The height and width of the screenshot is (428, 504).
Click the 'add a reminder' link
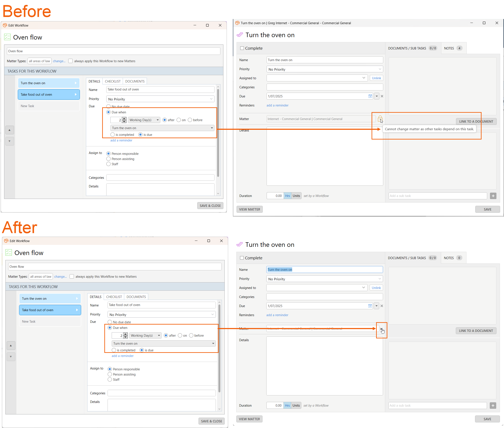[x=277, y=105]
